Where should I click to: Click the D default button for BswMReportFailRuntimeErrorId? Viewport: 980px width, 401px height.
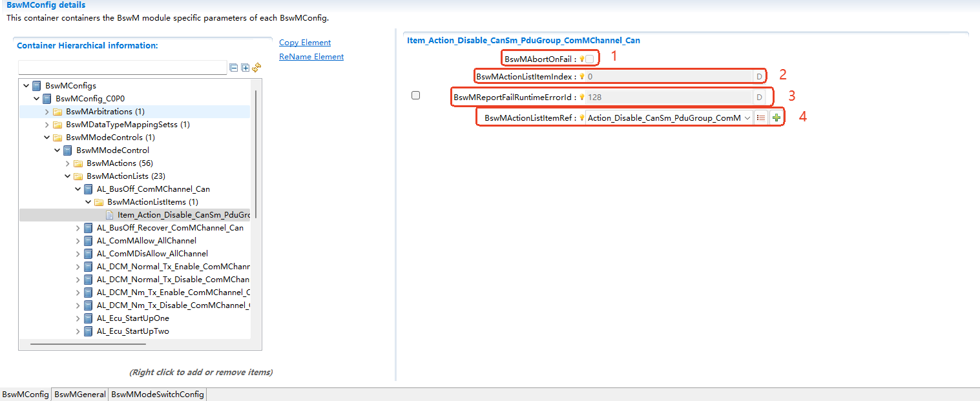(760, 96)
